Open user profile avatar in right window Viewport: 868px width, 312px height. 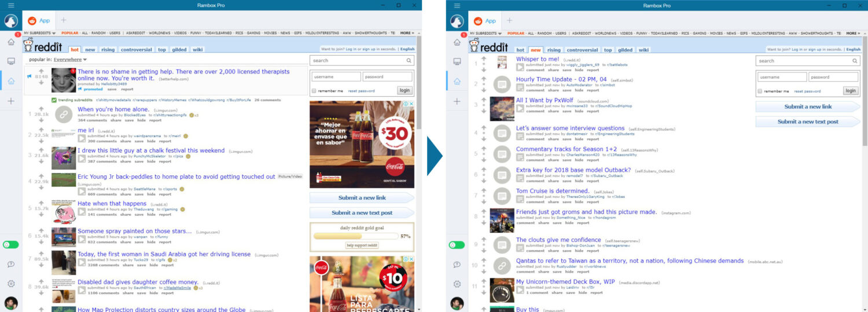pos(457,303)
